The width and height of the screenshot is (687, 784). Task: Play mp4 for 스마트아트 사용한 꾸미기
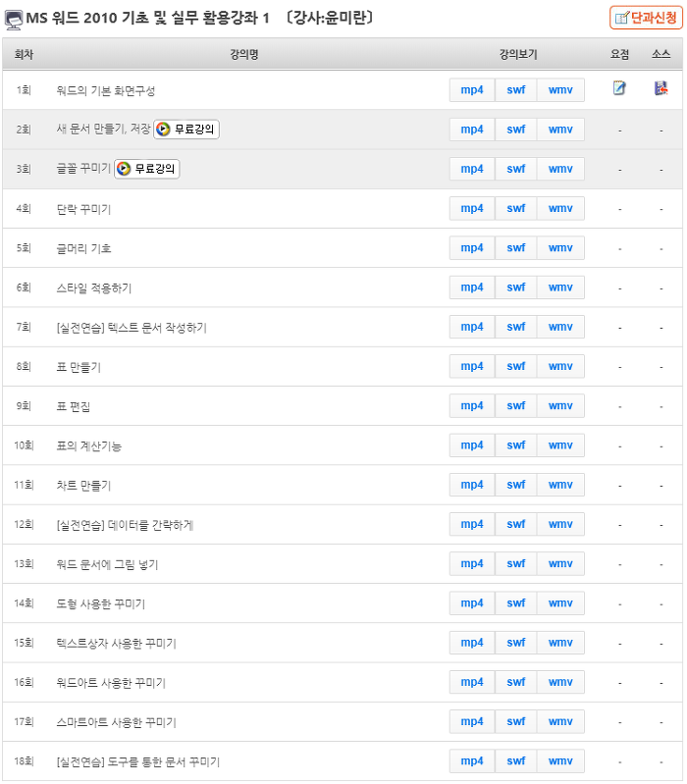472,722
